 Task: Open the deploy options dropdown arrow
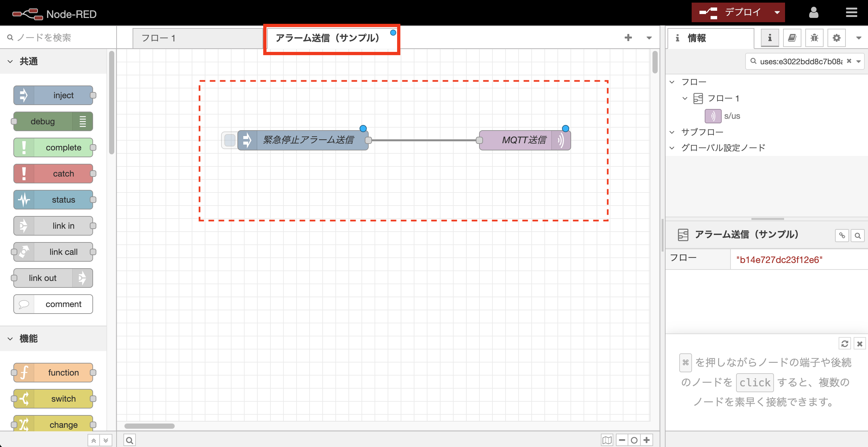pos(777,13)
